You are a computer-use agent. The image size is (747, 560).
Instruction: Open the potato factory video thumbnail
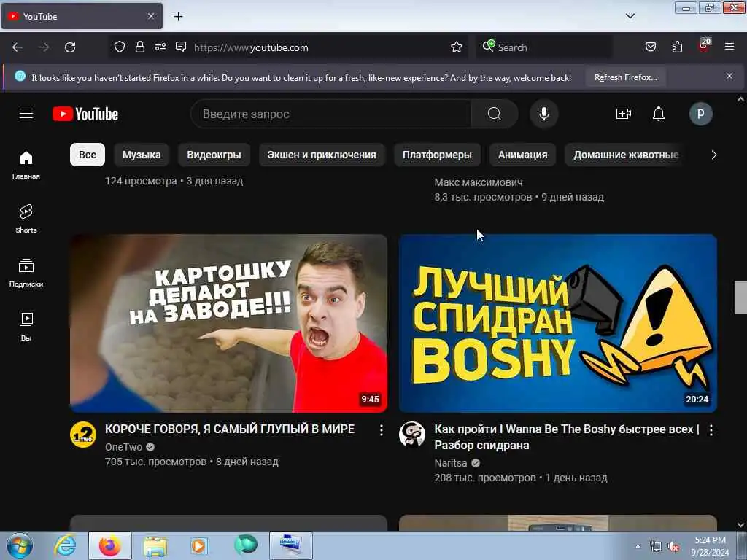(x=228, y=323)
